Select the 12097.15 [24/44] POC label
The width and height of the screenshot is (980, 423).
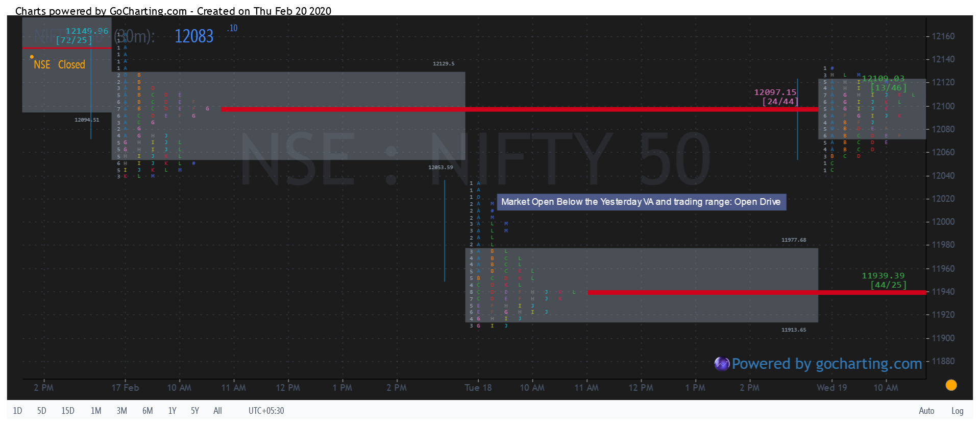click(776, 97)
